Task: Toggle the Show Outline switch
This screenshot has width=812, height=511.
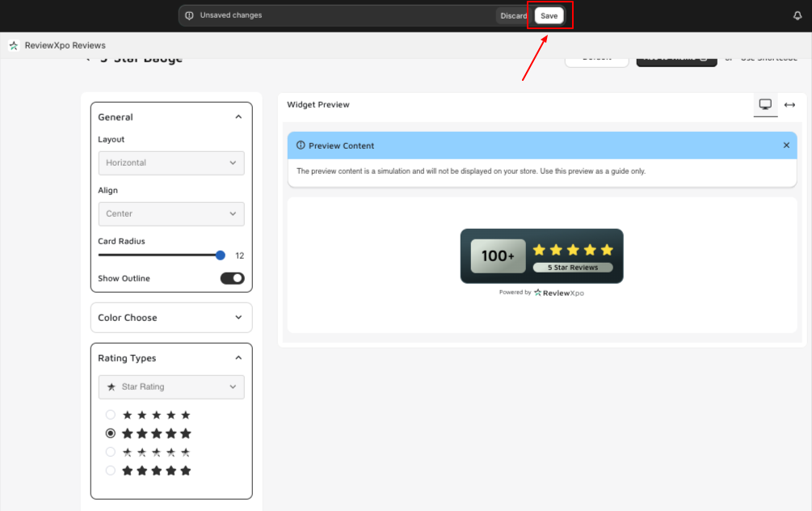Action: click(x=232, y=278)
